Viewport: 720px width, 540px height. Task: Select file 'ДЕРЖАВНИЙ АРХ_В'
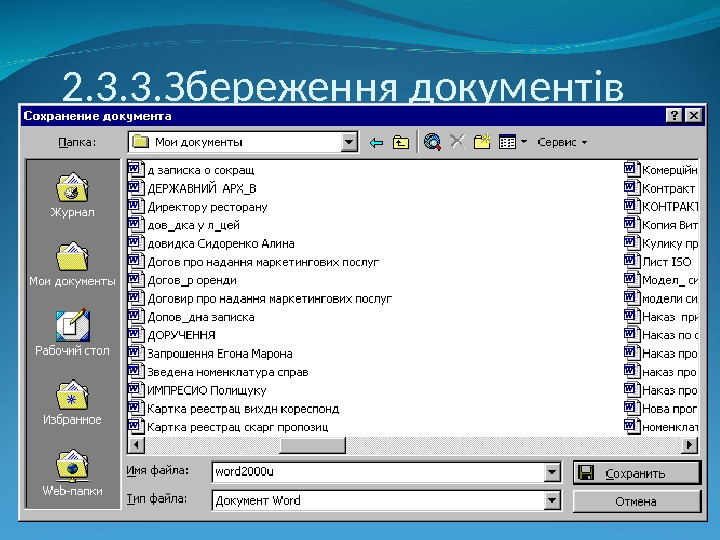coord(202,189)
